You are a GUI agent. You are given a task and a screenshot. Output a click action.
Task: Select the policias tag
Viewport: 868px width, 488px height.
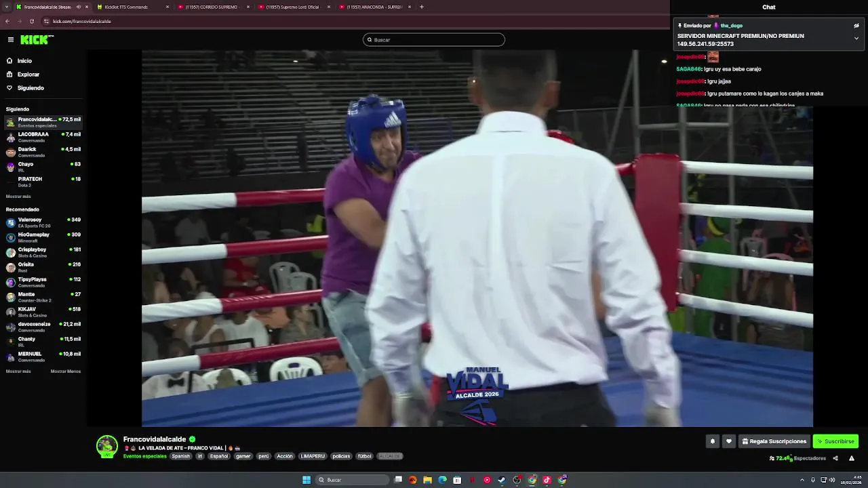[x=341, y=456]
